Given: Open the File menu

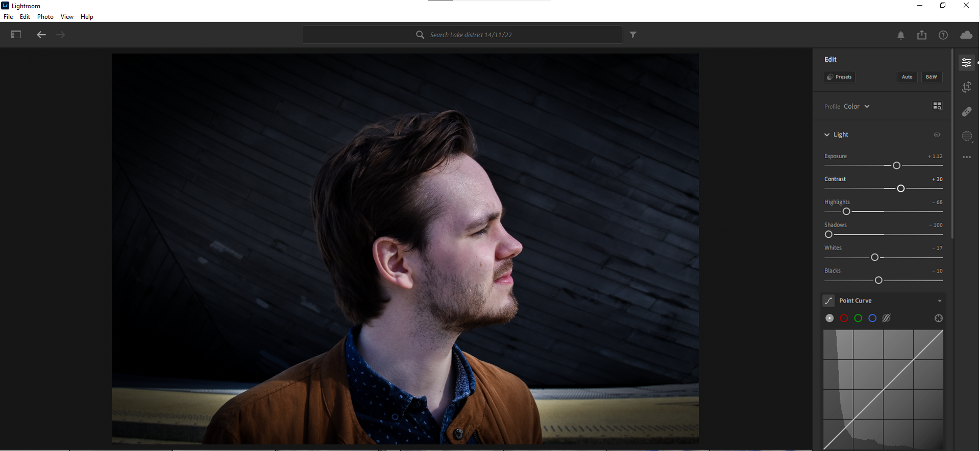Looking at the screenshot, I should [x=8, y=17].
